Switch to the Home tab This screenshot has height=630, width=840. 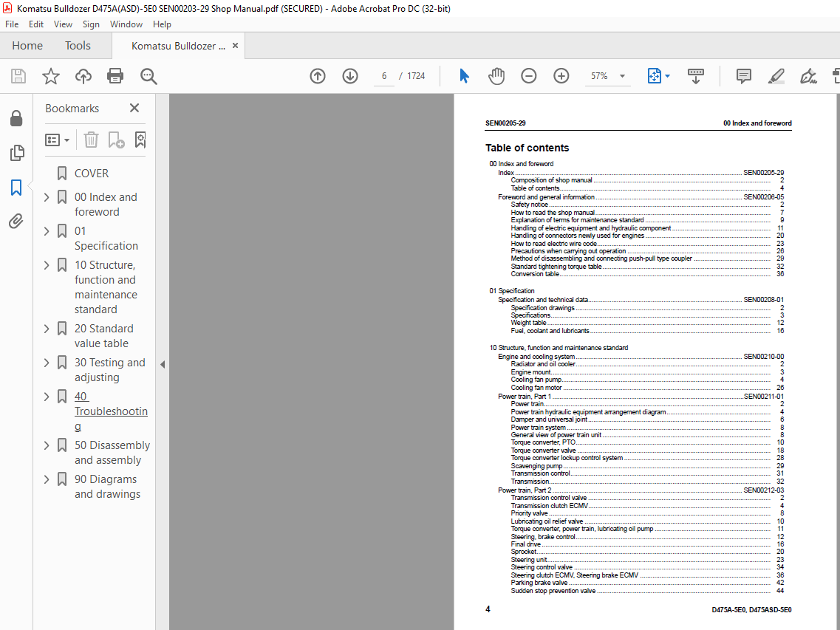27,46
